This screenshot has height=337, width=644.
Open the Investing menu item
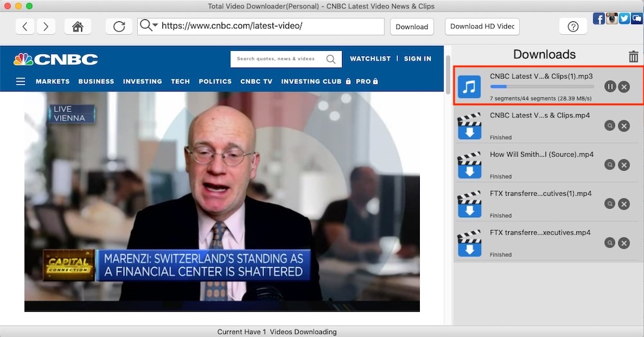click(142, 81)
